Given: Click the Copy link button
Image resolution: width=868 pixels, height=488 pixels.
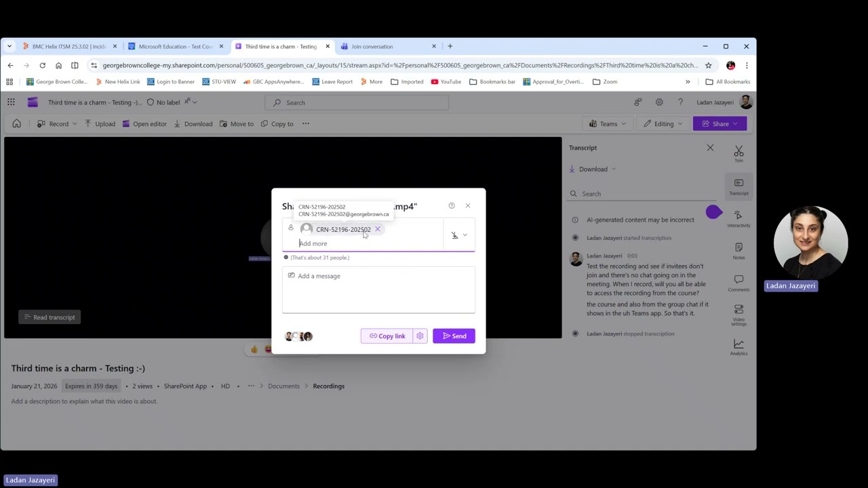Looking at the screenshot, I should (387, 336).
